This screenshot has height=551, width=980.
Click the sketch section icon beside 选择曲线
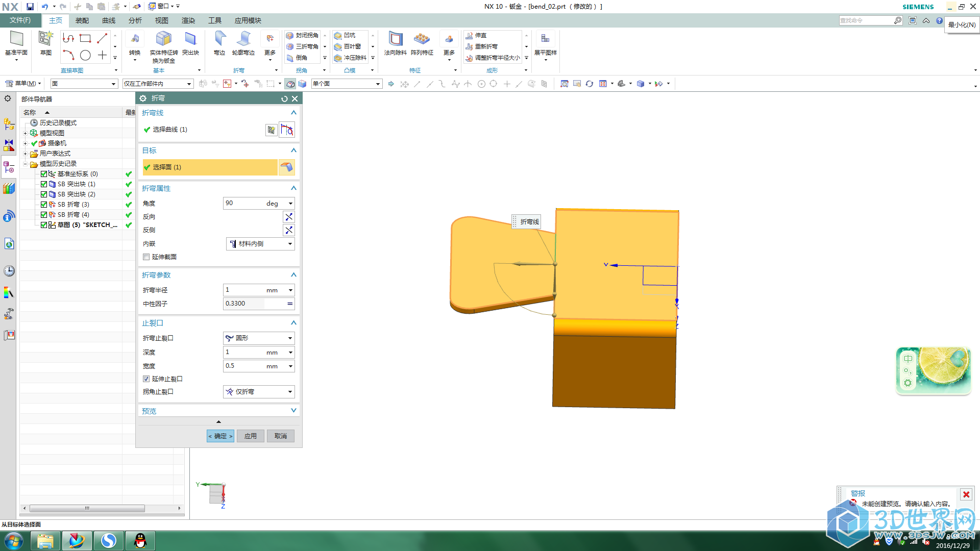pos(271,130)
